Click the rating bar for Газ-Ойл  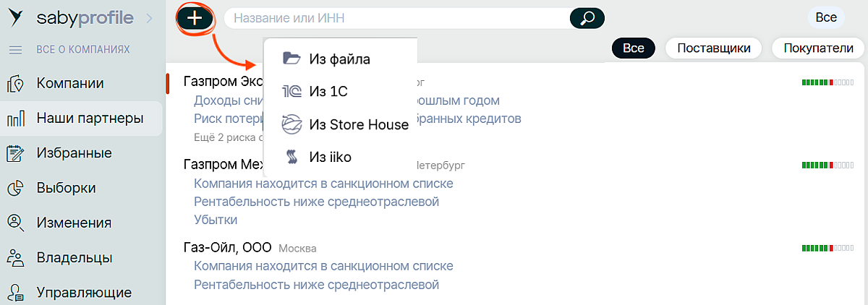coord(827,249)
